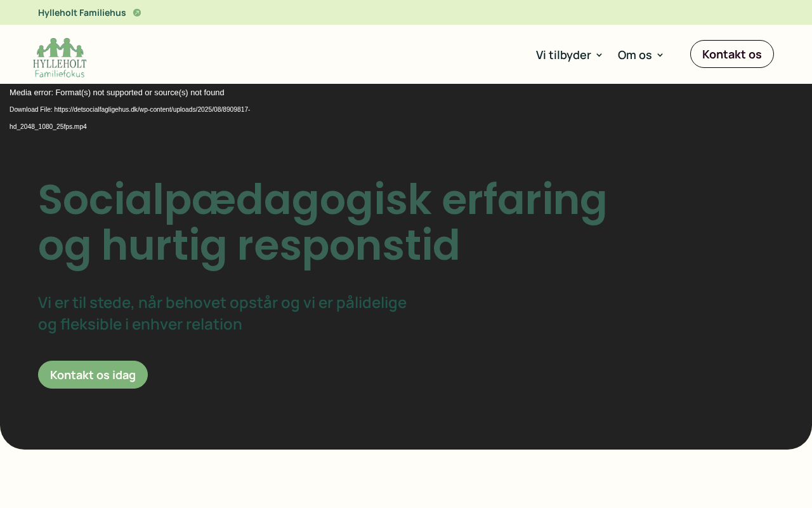This screenshot has width=812, height=508.
Task: Open the Om os menu
Action: tap(634, 55)
